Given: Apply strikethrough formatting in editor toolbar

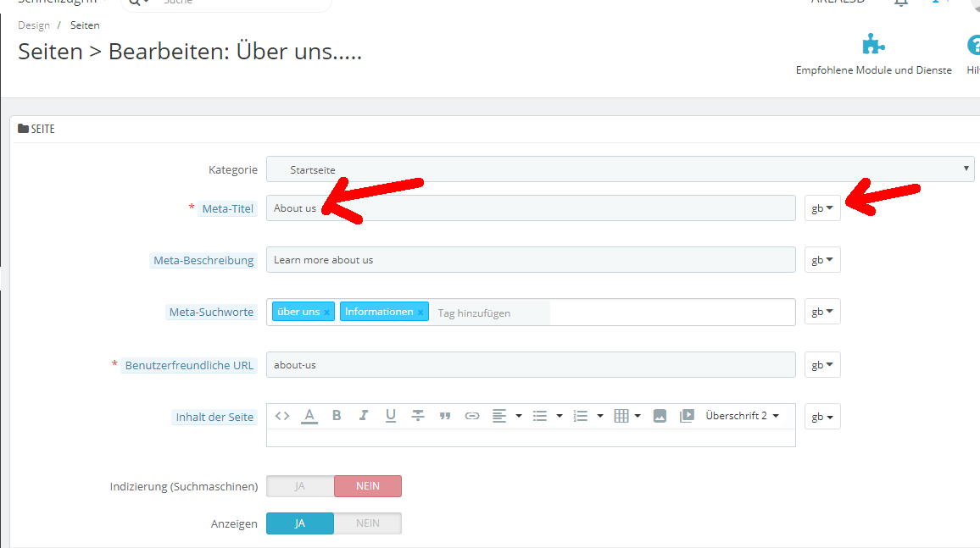Looking at the screenshot, I should [x=417, y=416].
